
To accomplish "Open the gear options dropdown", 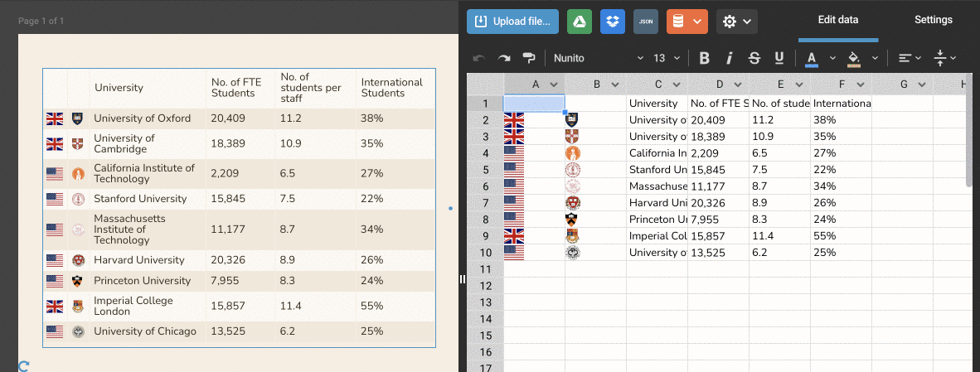I will pyautogui.click(x=737, y=22).
